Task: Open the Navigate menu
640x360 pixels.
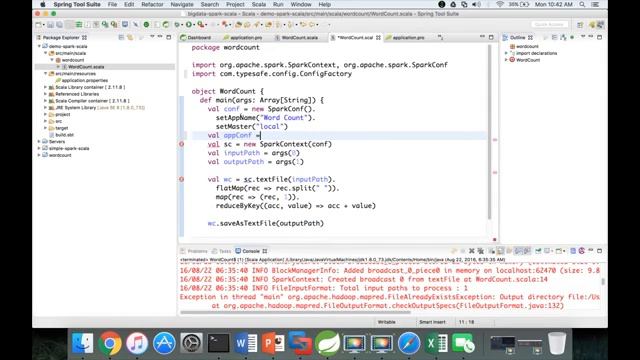Action: (x=182, y=4)
